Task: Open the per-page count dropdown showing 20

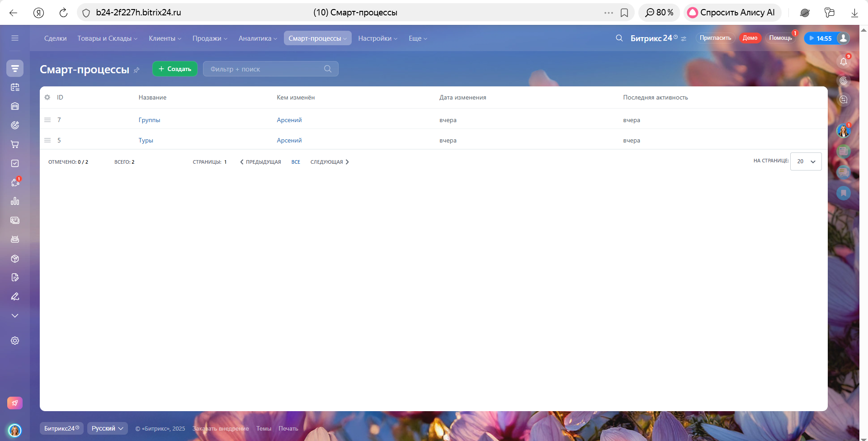Action: (x=806, y=161)
